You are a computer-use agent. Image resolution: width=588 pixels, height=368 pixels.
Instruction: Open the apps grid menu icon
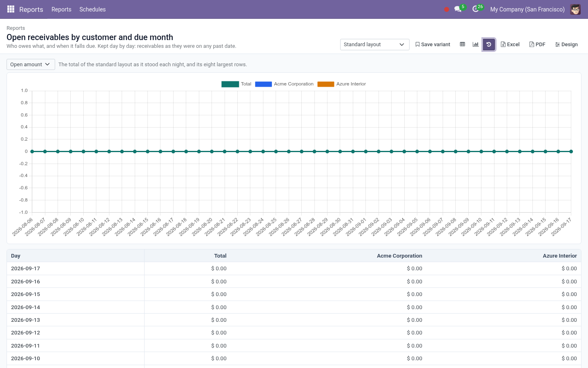(11, 9)
